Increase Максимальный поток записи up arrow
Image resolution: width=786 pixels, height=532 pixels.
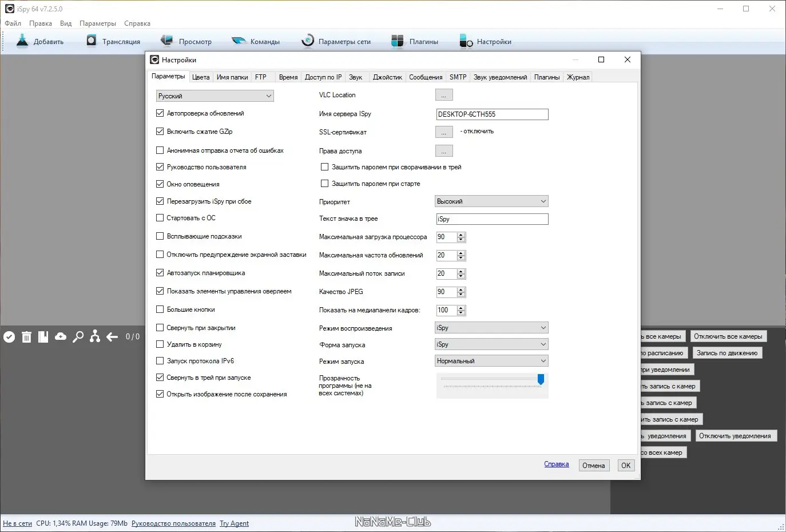(461, 271)
